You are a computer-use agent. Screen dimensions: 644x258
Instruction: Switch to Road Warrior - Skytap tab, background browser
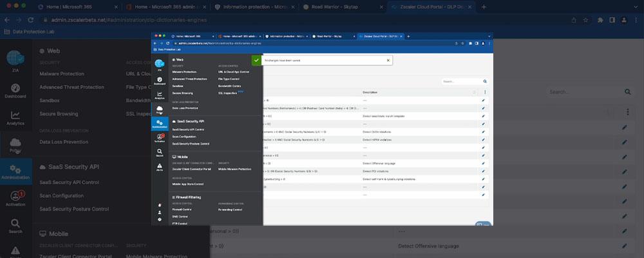(342, 7)
